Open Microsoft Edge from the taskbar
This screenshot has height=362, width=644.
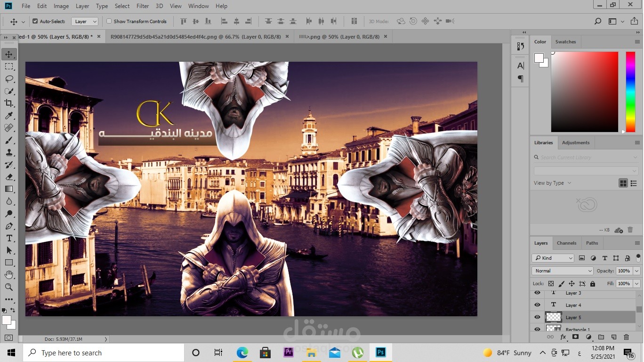242,353
